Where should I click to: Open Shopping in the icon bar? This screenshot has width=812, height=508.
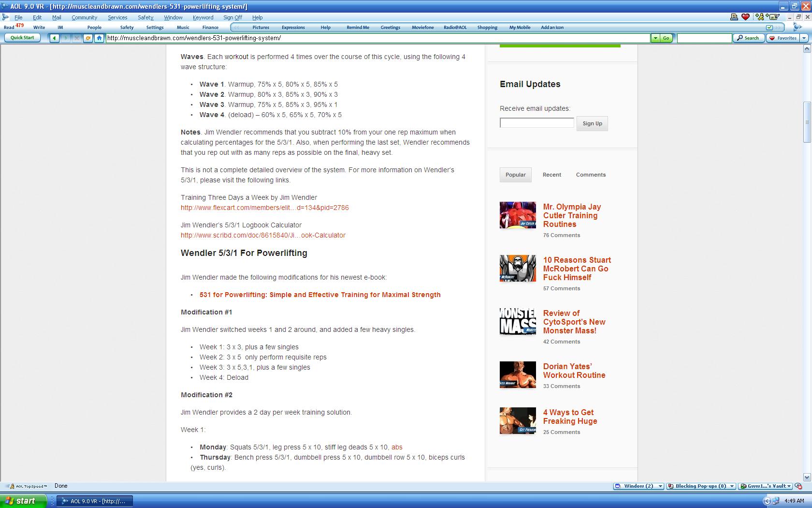tap(487, 28)
